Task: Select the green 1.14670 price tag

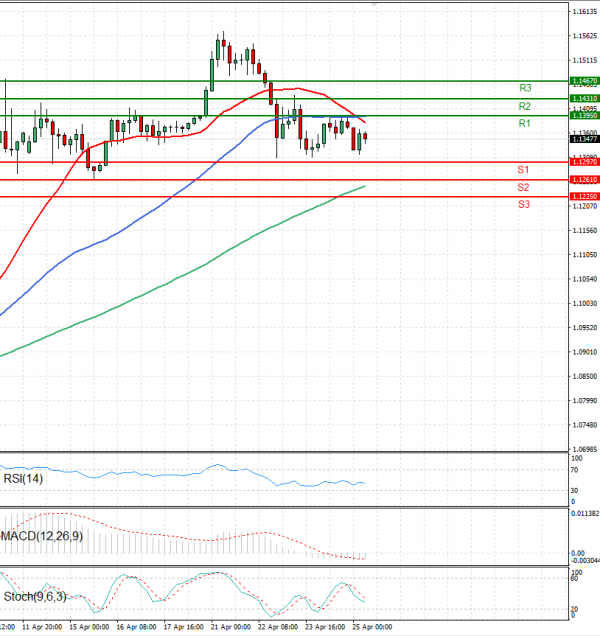Action: click(584, 81)
